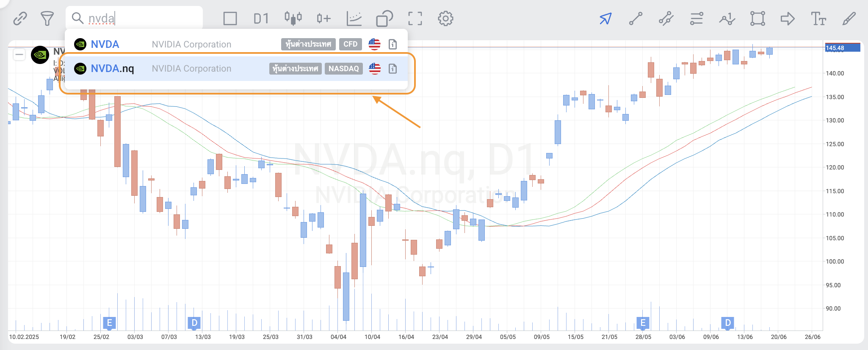Choose the NVDA.nq NASDAQ search result

click(236, 69)
